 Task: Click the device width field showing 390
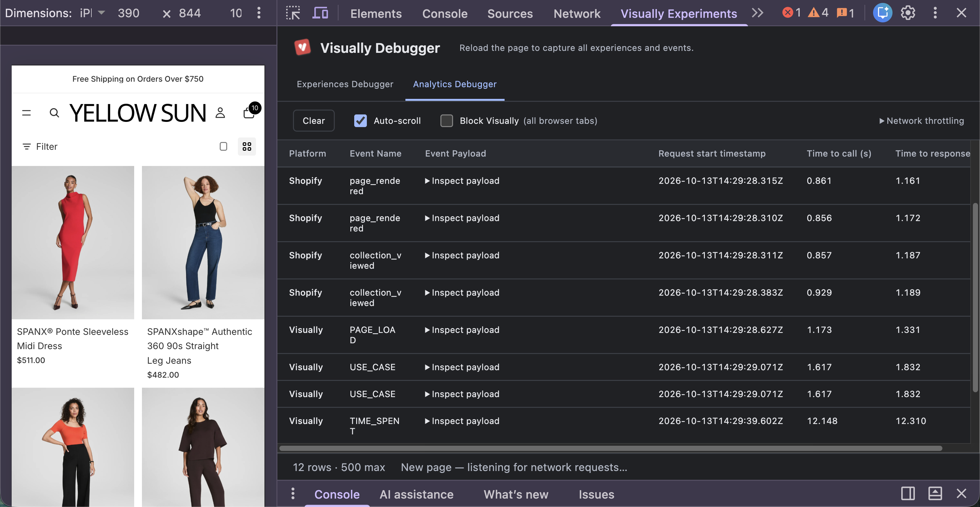pos(129,13)
